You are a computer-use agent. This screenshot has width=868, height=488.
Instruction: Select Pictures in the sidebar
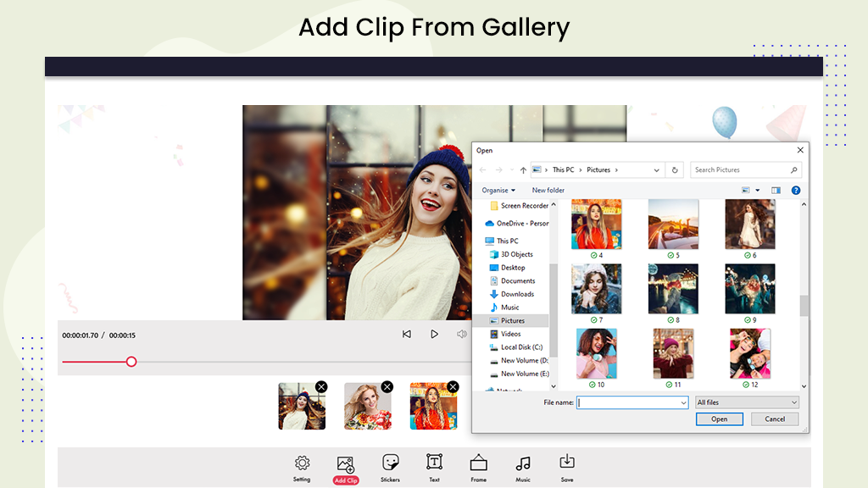click(x=510, y=321)
